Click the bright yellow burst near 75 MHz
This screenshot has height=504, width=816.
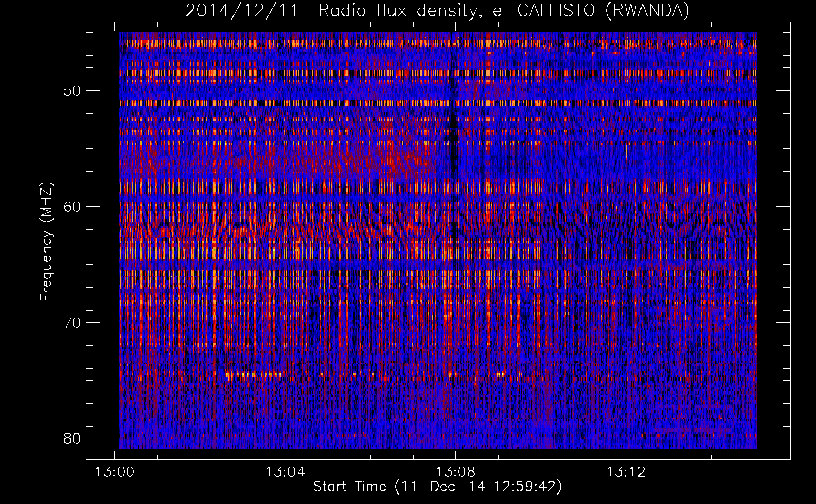pyautogui.click(x=254, y=375)
